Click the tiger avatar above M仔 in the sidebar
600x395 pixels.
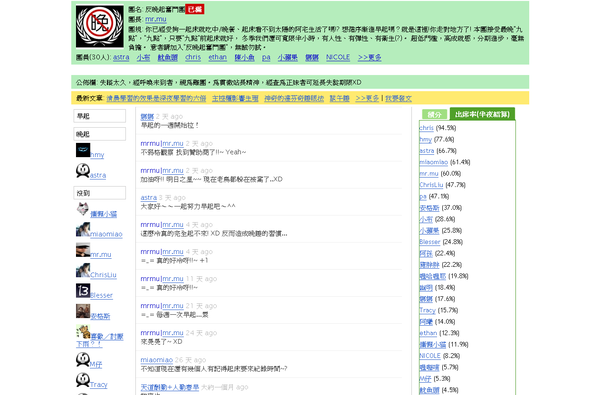tap(83, 332)
